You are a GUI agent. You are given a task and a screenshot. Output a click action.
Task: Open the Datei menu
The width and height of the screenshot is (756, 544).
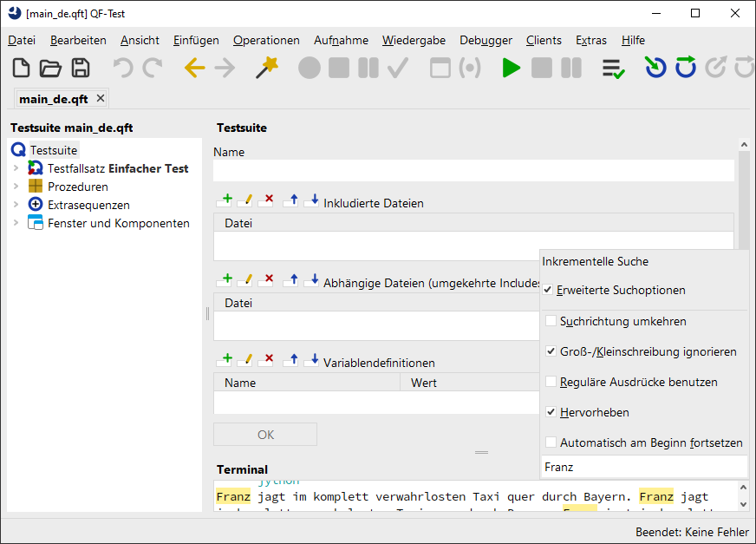pos(22,40)
